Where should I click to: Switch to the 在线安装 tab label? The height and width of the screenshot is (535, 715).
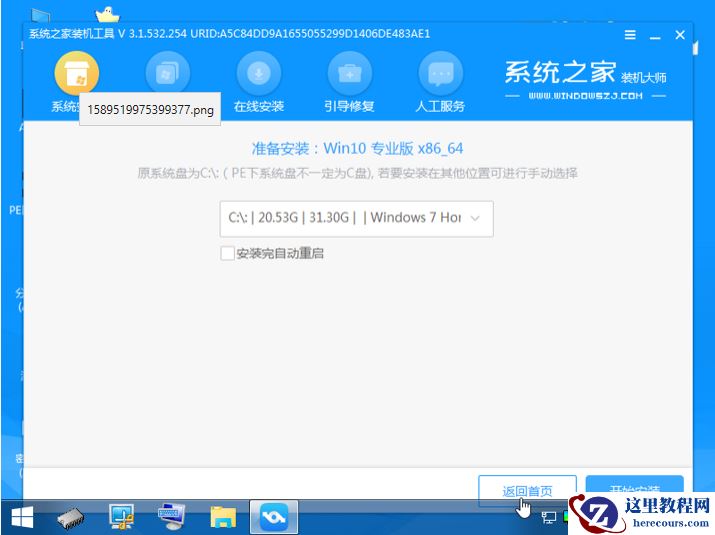[x=259, y=107]
